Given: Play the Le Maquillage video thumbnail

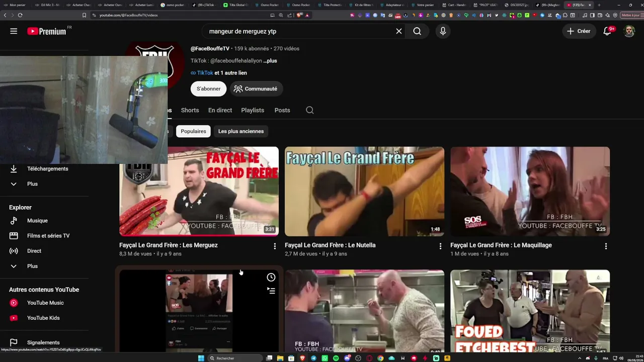Looking at the screenshot, I should tap(530, 191).
